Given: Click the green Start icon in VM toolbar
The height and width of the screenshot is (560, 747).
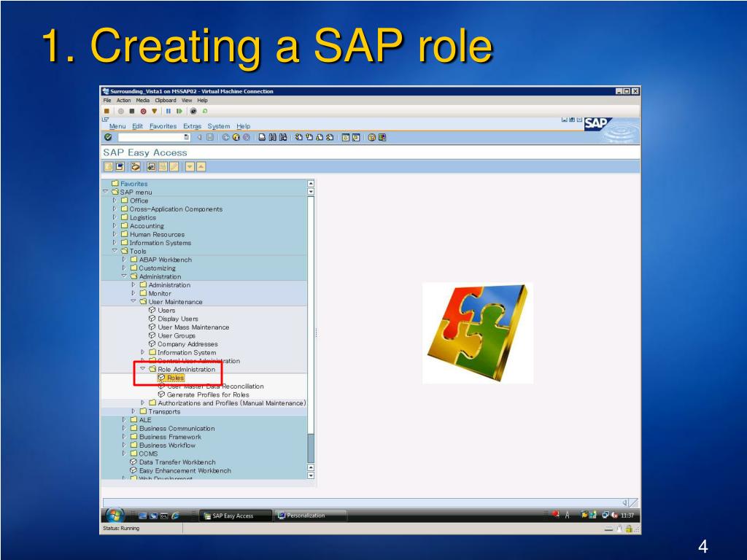Looking at the screenshot, I should tap(179, 111).
